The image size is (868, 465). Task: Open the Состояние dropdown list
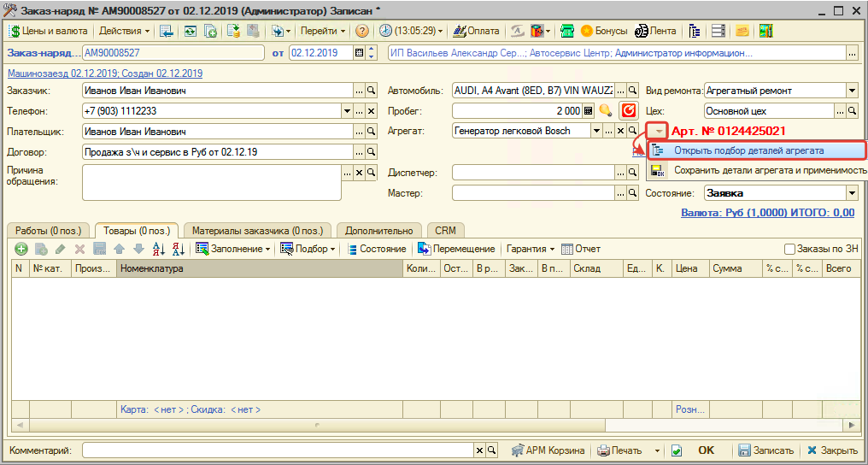point(852,193)
